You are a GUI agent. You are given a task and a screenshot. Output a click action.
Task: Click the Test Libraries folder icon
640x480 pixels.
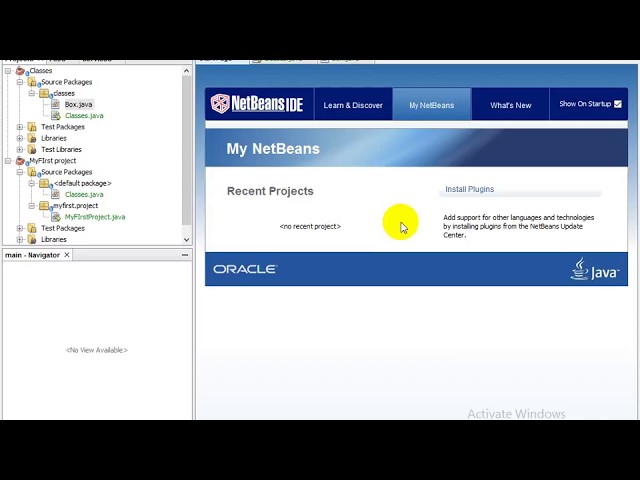tap(32, 149)
